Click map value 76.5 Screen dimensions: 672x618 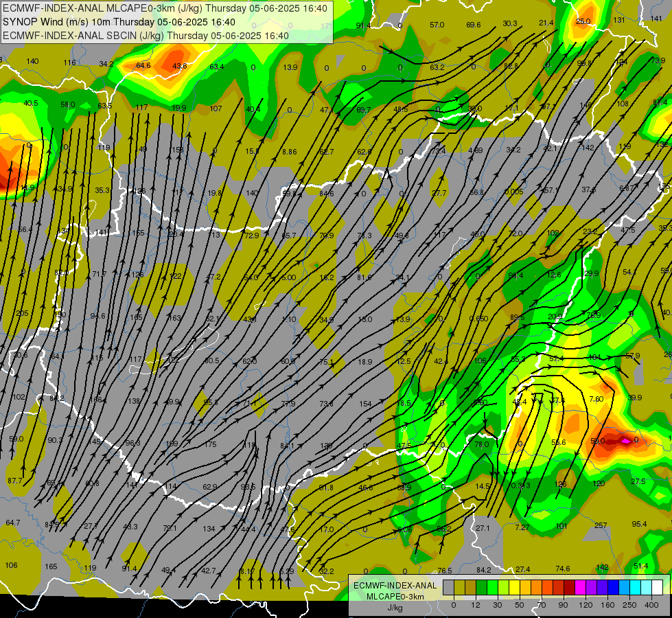[x=445, y=571]
